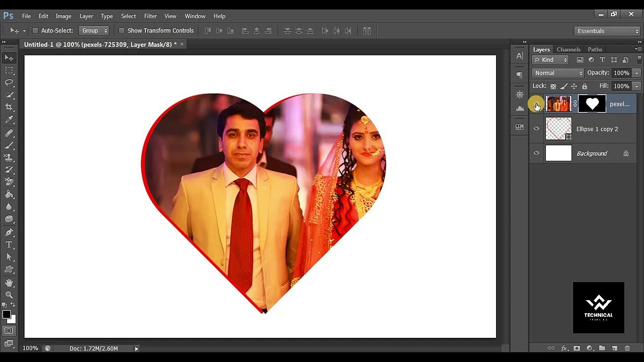This screenshot has width=644, height=362.
Task: Select the Quick Selection tool
Action: pyautogui.click(x=9, y=95)
